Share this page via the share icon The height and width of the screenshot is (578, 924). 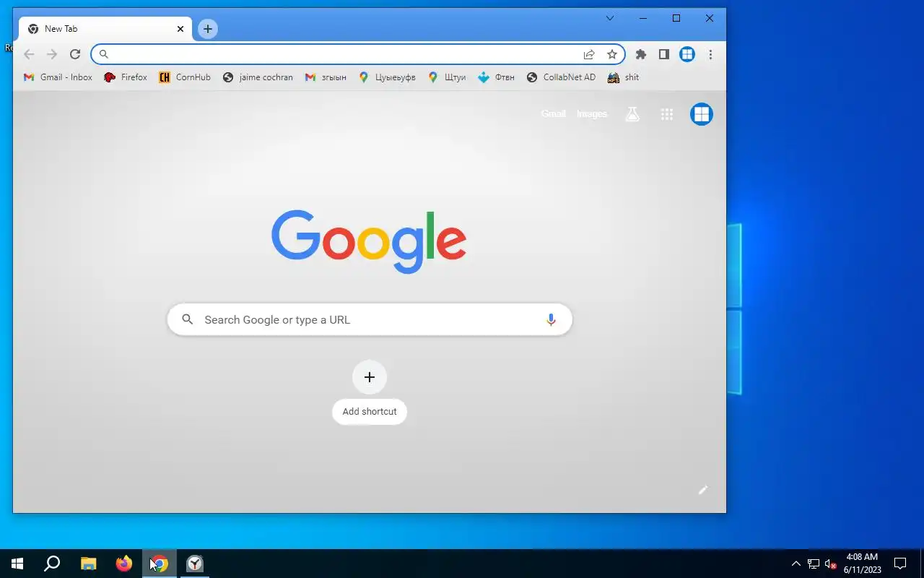click(x=589, y=54)
